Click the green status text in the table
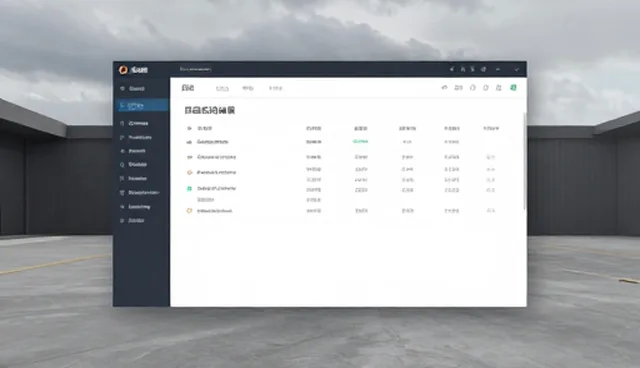 tap(360, 142)
